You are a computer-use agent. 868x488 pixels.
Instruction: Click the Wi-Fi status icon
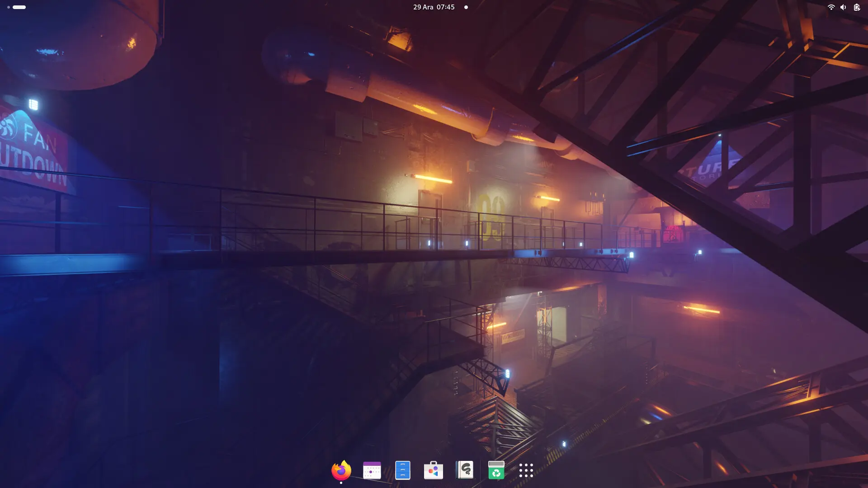831,7
